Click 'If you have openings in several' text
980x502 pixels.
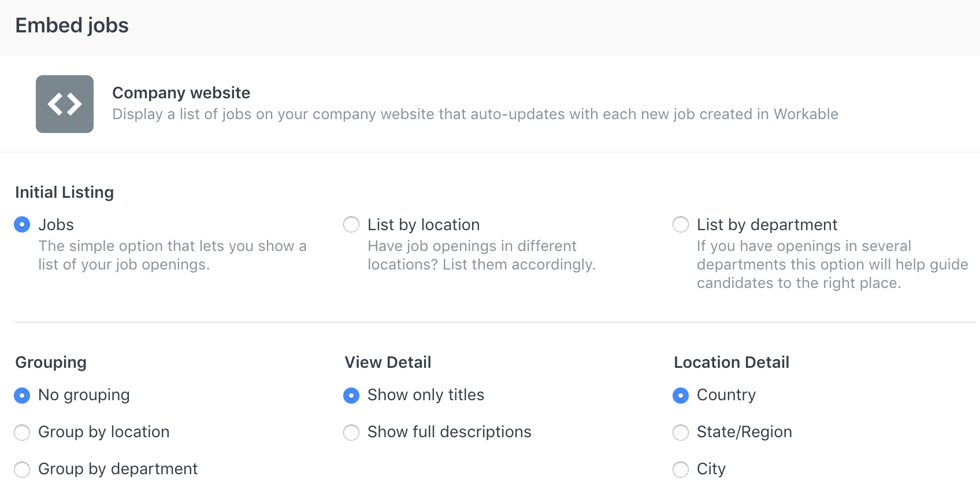coord(832,264)
